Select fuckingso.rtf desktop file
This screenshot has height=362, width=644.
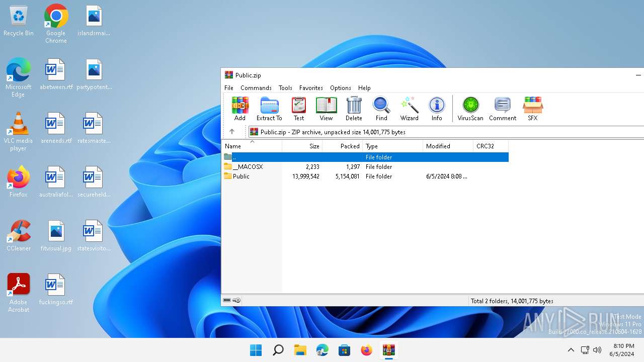click(56, 290)
